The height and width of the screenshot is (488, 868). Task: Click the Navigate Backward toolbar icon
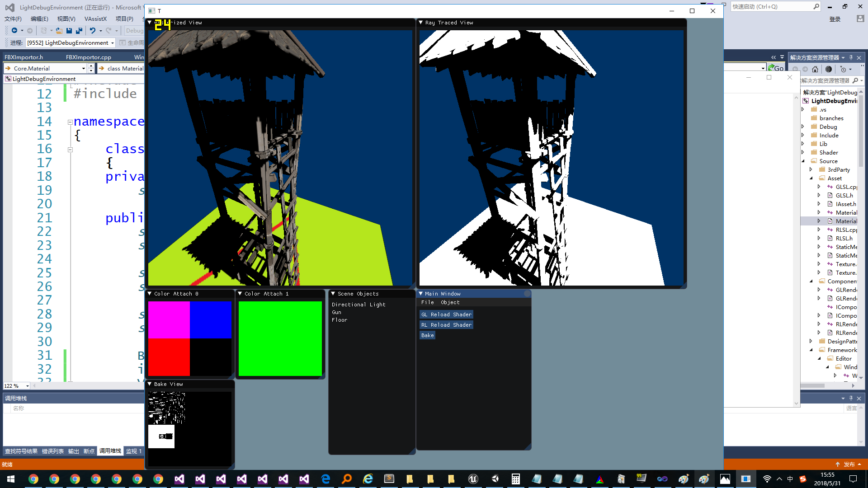pyautogui.click(x=14, y=31)
